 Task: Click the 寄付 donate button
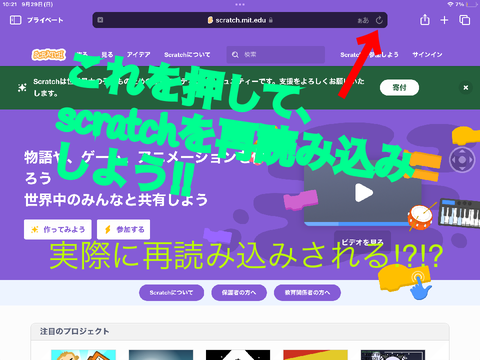pyautogui.click(x=399, y=88)
